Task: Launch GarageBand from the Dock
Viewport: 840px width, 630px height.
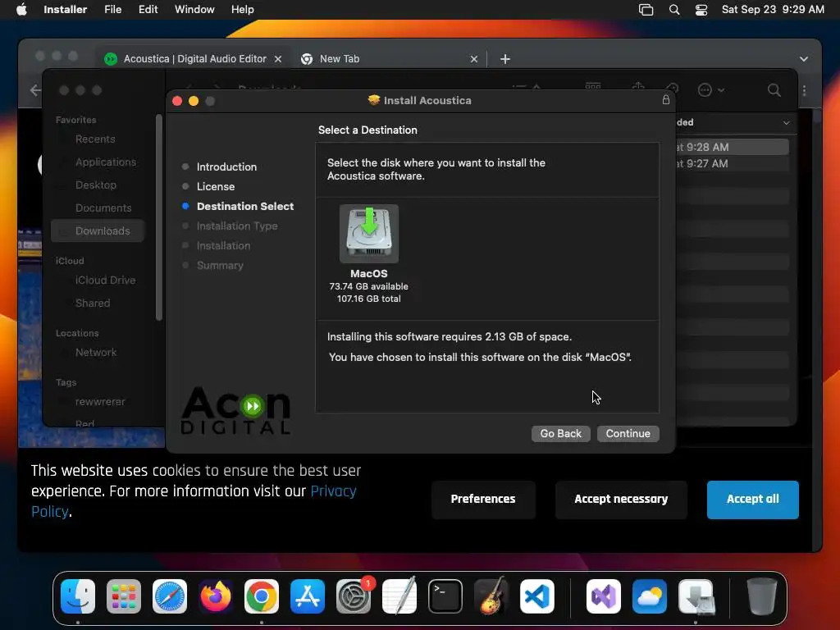Action: (491, 596)
